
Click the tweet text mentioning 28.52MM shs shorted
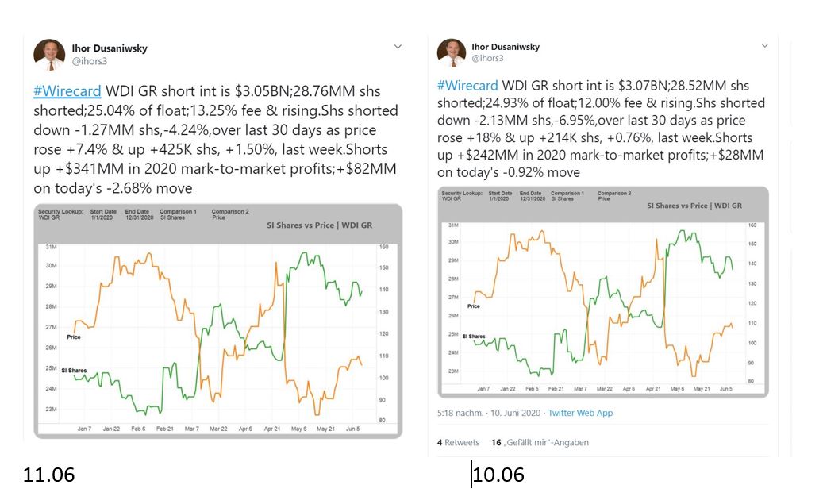pyautogui.click(x=601, y=129)
